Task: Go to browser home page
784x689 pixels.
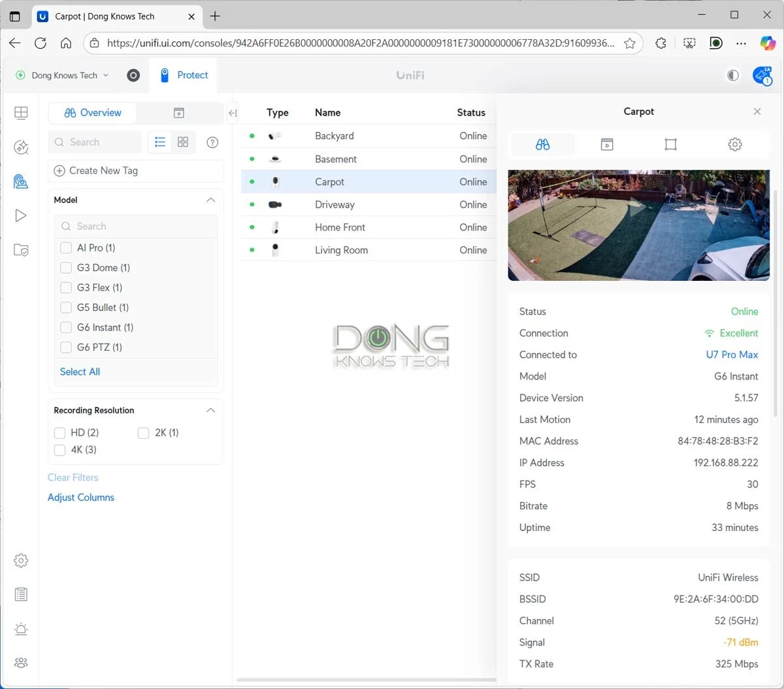Action: (66, 43)
